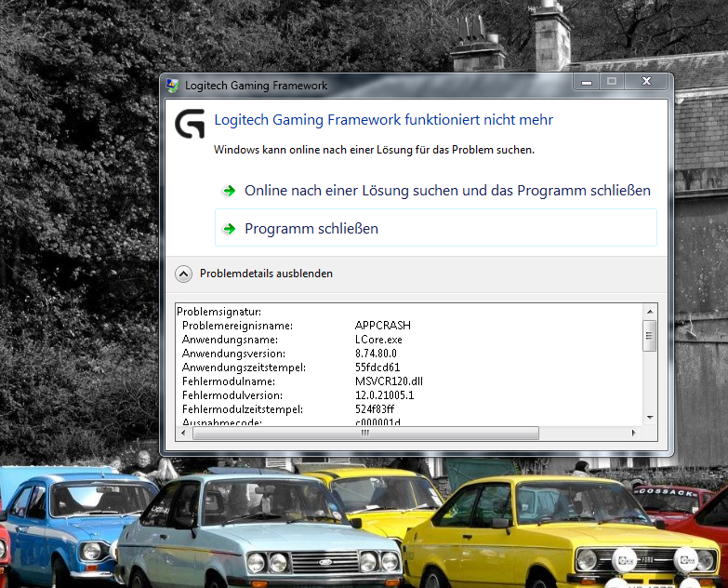Click the Problemereignisname: label
The height and width of the screenshot is (588, 728).
(237, 326)
